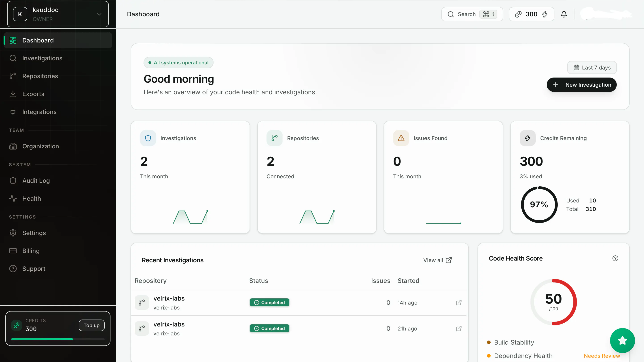644x362 pixels.
Task: Open the 14h ago velrix-labs investigation
Action: (x=299, y=303)
